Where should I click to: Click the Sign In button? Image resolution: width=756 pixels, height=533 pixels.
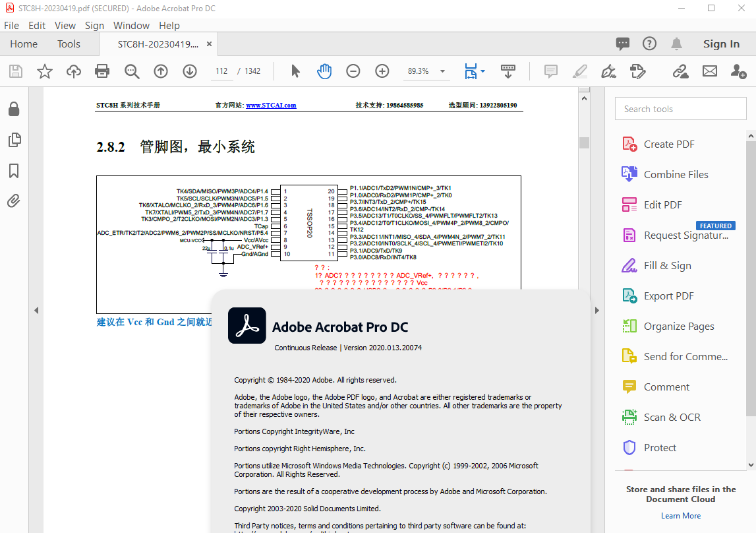721,44
